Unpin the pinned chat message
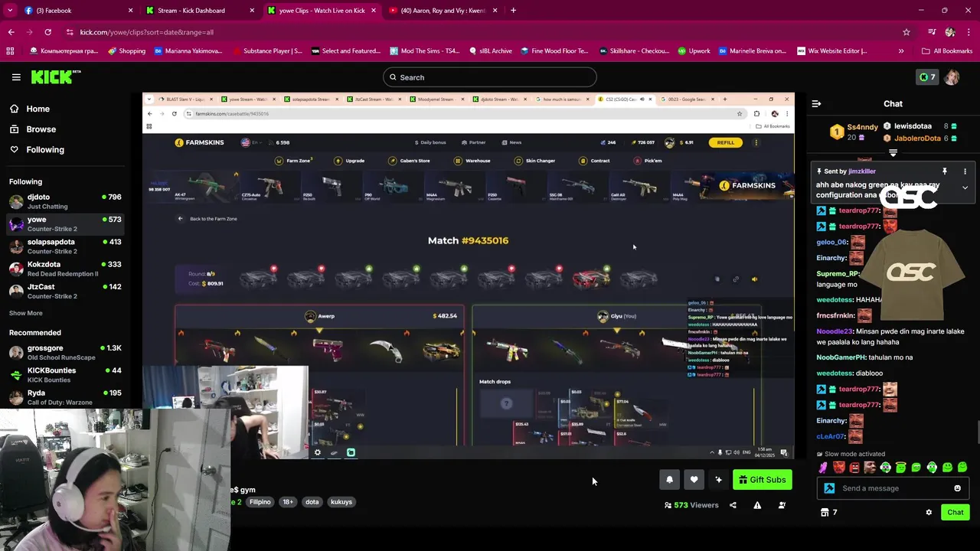Screen dimensions: 980x551 pyautogui.click(x=945, y=171)
